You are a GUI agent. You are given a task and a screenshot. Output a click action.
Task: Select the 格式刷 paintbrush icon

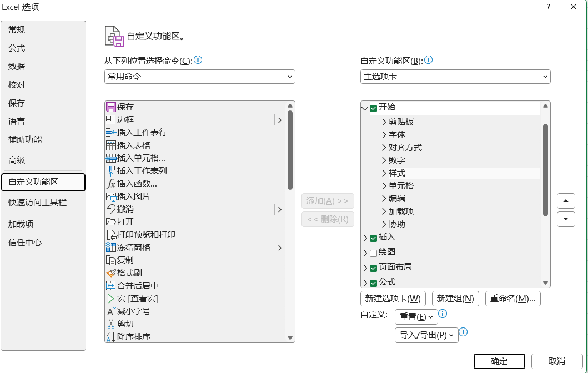coord(110,273)
